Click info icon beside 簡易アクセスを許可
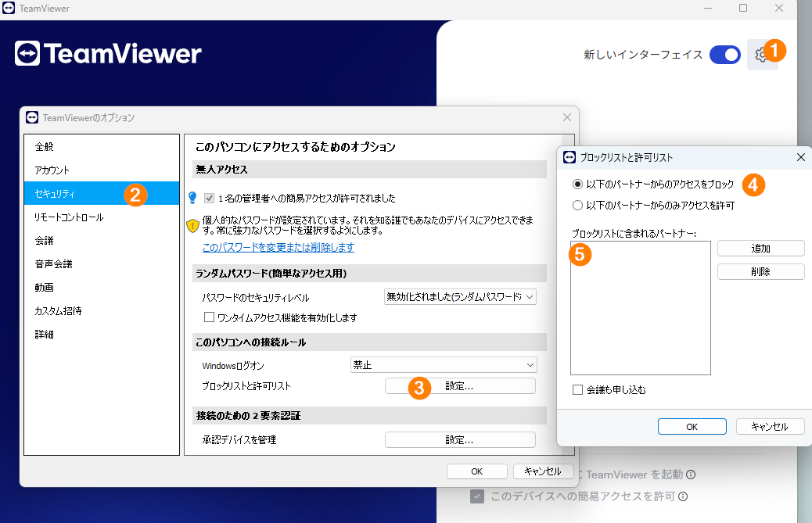 pos(683,496)
